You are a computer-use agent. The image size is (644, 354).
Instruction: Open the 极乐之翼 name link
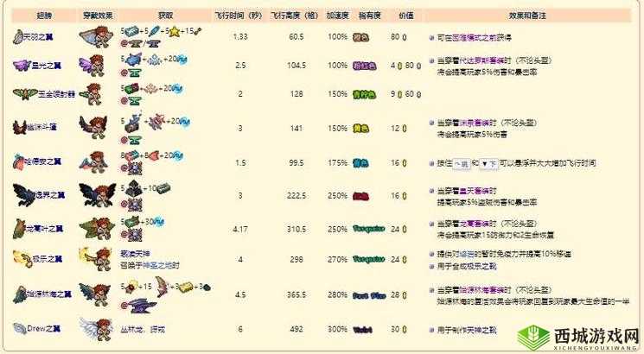[47, 257]
